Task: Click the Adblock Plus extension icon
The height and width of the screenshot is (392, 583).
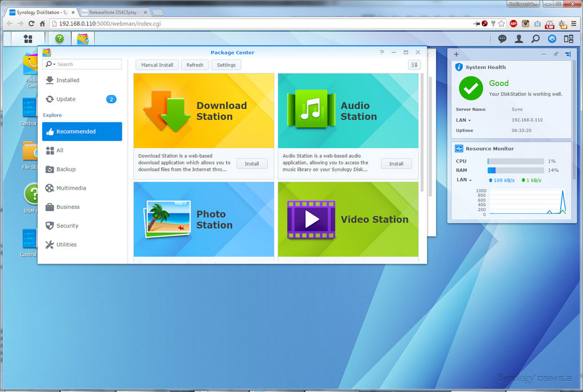Action: coord(514,24)
